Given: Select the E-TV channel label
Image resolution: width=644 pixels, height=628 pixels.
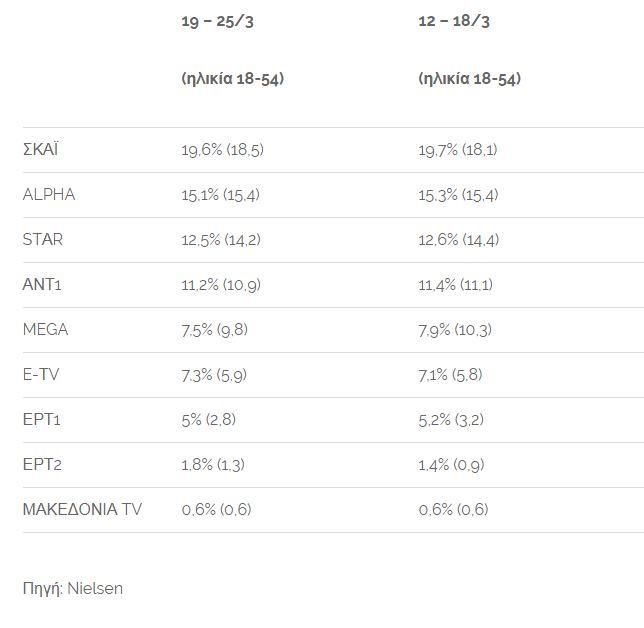Looking at the screenshot, I should 41,374.
